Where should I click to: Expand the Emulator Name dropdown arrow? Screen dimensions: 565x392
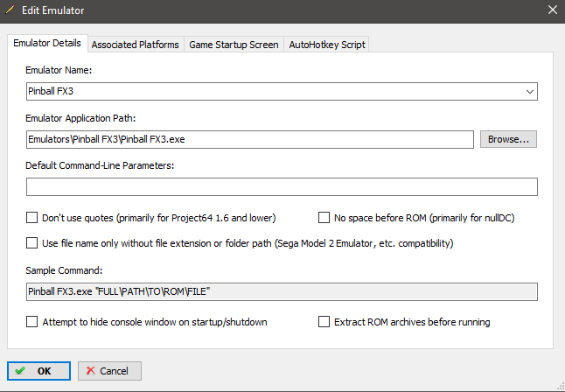click(x=530, y=92)
